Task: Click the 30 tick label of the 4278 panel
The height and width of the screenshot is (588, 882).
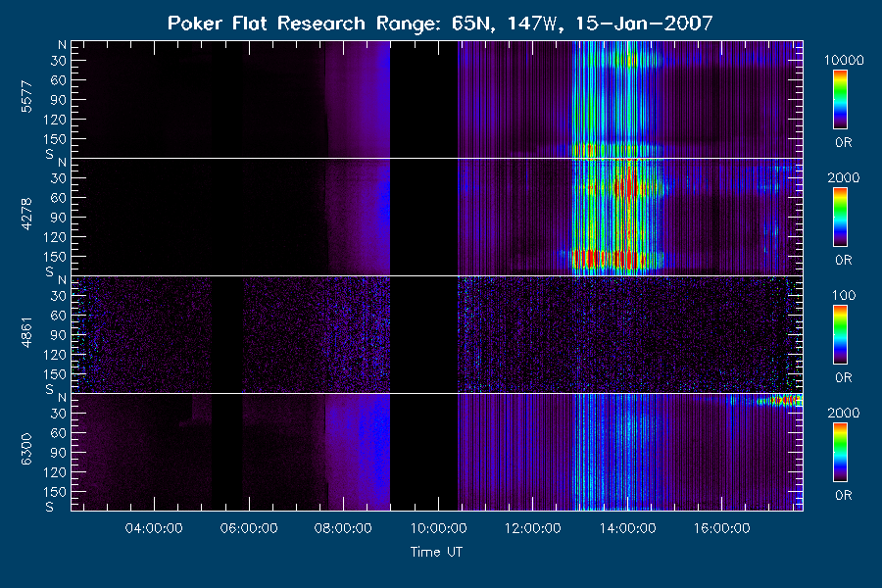Action: 59,178
